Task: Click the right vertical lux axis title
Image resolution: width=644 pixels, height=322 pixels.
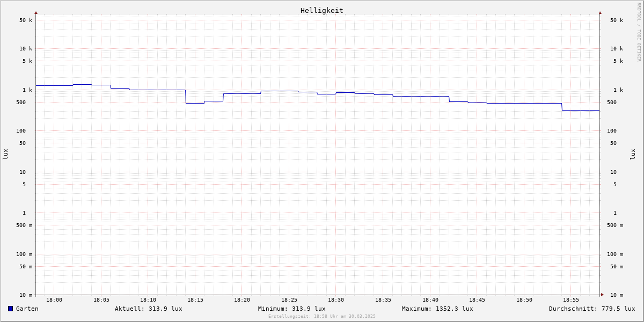Action: (x=633, y=155)
